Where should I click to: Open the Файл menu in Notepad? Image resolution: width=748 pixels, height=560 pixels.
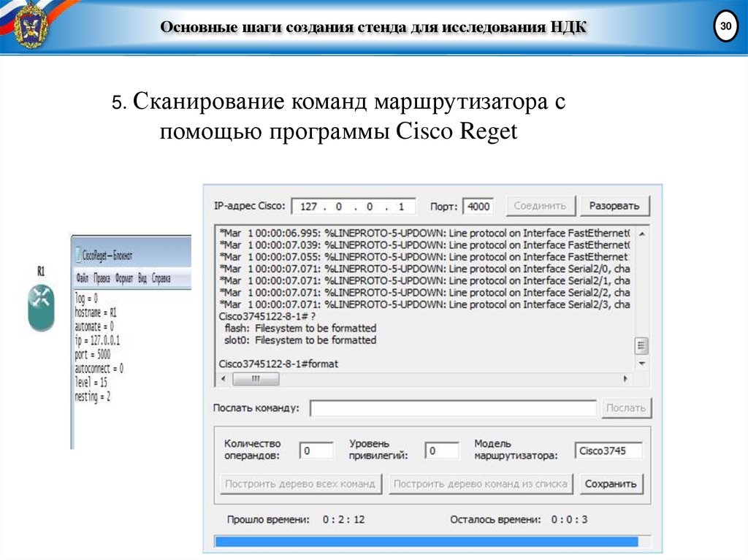[x=83, y=278]
